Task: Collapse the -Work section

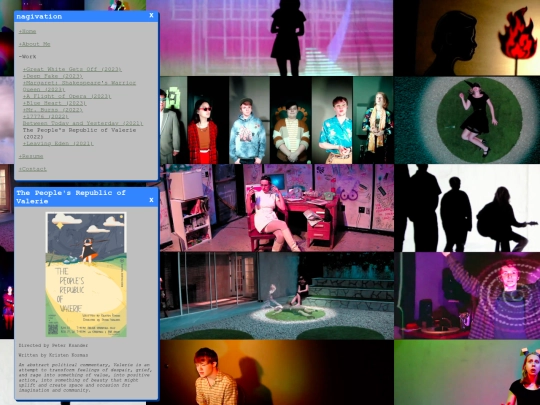Action: pos(27,56)
